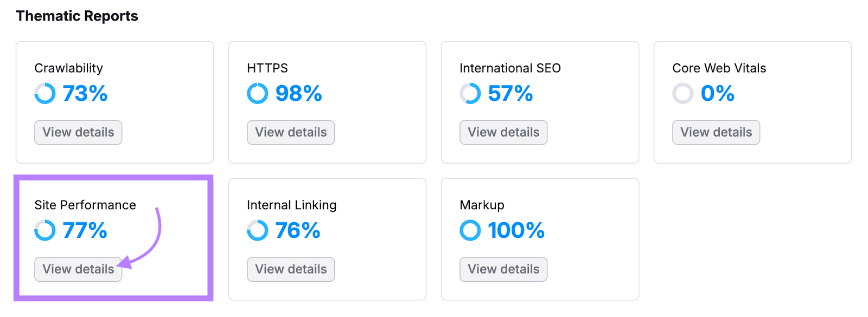Image resolution: width=868 pixels, height=317 pixels.
Task: Click the Site Performance card title
Action: tap(85, 205)
